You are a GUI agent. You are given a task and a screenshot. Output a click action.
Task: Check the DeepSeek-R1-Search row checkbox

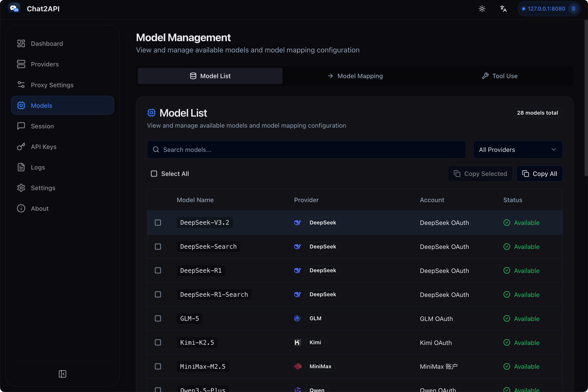point(158,294)
